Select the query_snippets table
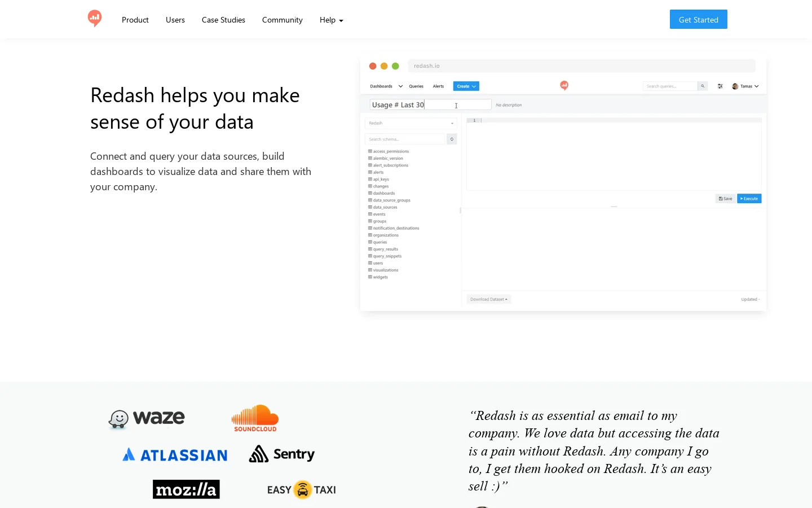The image size is (812, 508). 385,256
